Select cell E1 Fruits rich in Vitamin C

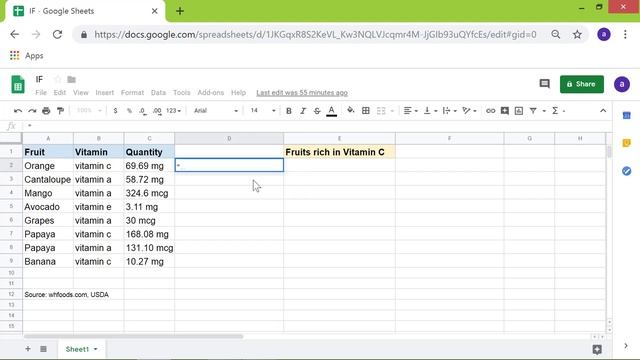coord(339,152)
